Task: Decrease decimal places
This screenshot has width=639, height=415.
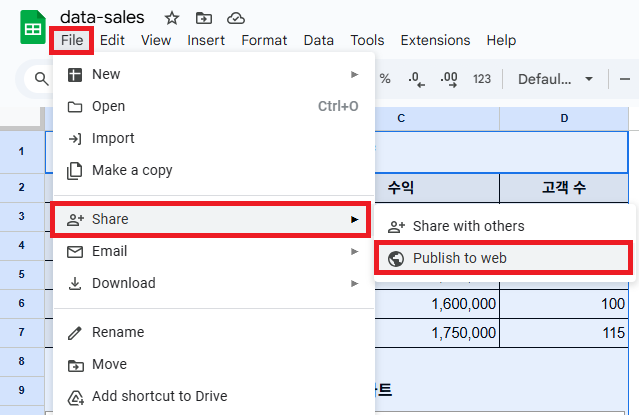Action: coord(416,79)
